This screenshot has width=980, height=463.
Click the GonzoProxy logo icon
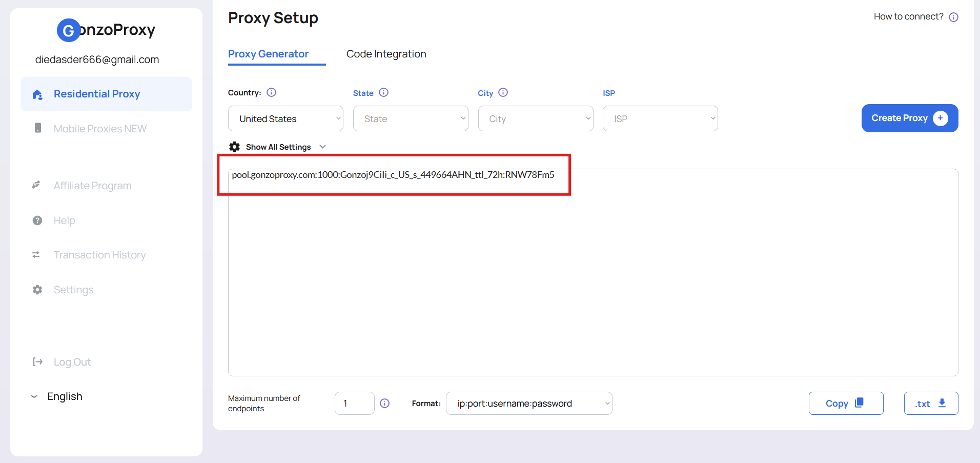coord(68,31)
